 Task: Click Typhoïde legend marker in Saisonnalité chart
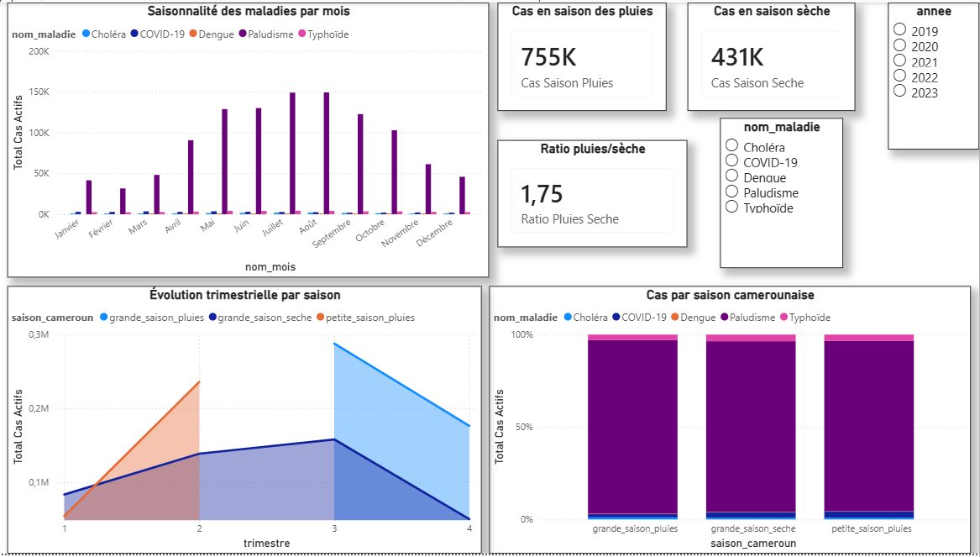[302, 34]
